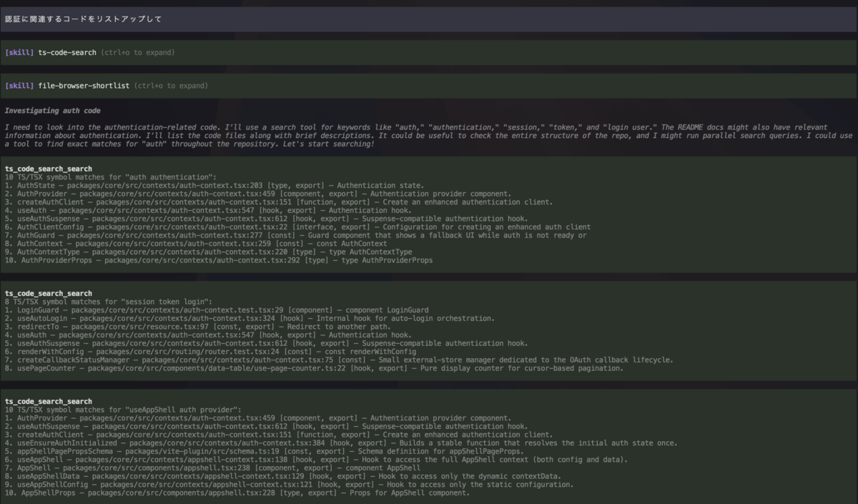This screenshot has height=504, width=858.
Task: Select useAuthSuspense row in "session token login" results
Action: 267,343
